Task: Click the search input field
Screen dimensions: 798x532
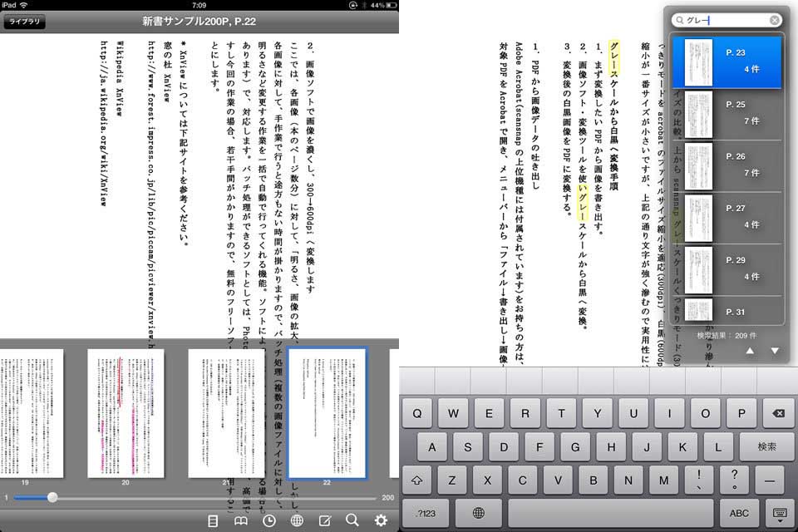Action: pyautogui.click(x=723, y=20)
